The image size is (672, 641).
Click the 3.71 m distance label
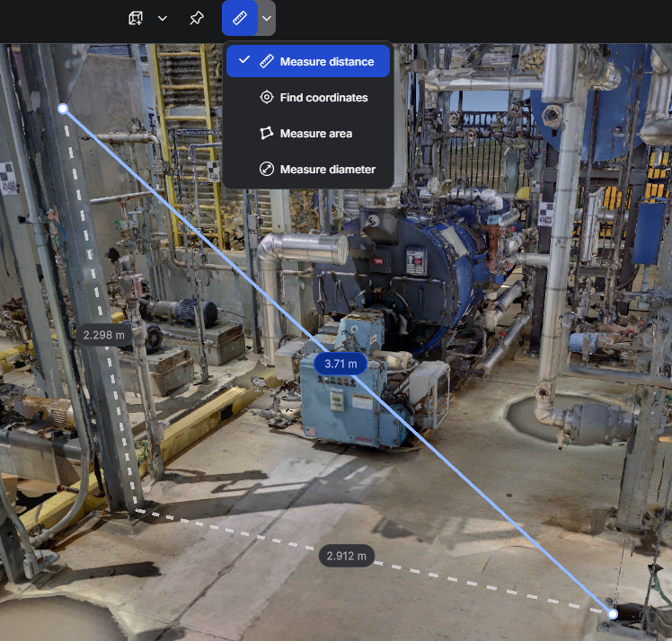point(340,364)
